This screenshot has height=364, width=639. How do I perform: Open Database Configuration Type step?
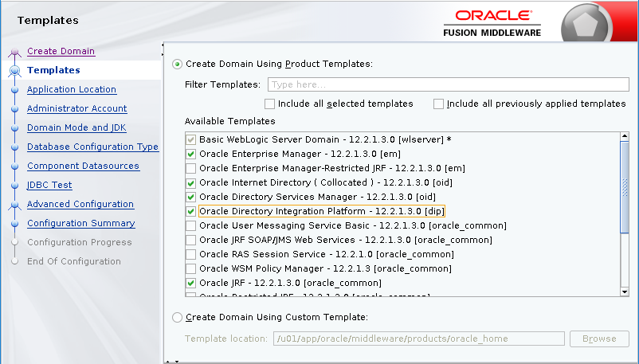(92, 147)
